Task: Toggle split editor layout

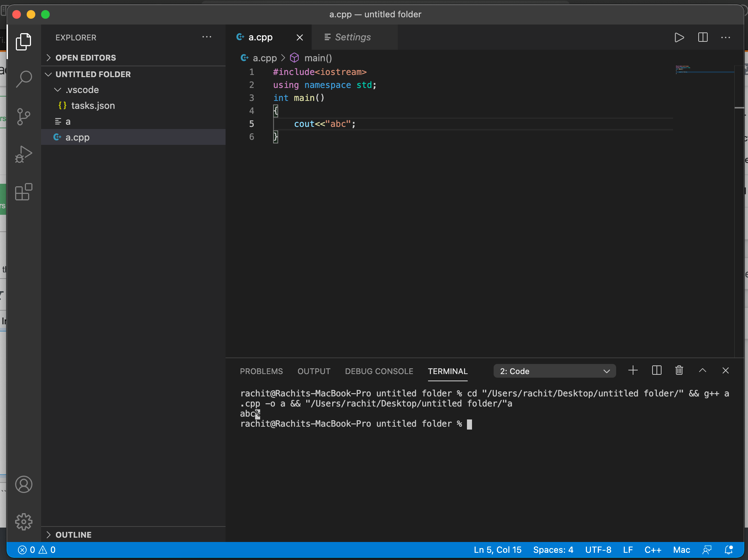Action: coord(703,37)
